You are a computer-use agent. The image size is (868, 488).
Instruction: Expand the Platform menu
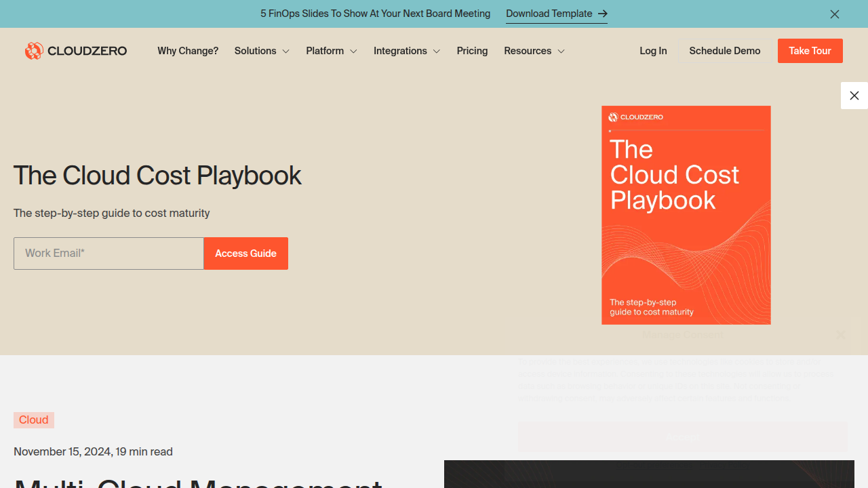[x=332, y=51]
